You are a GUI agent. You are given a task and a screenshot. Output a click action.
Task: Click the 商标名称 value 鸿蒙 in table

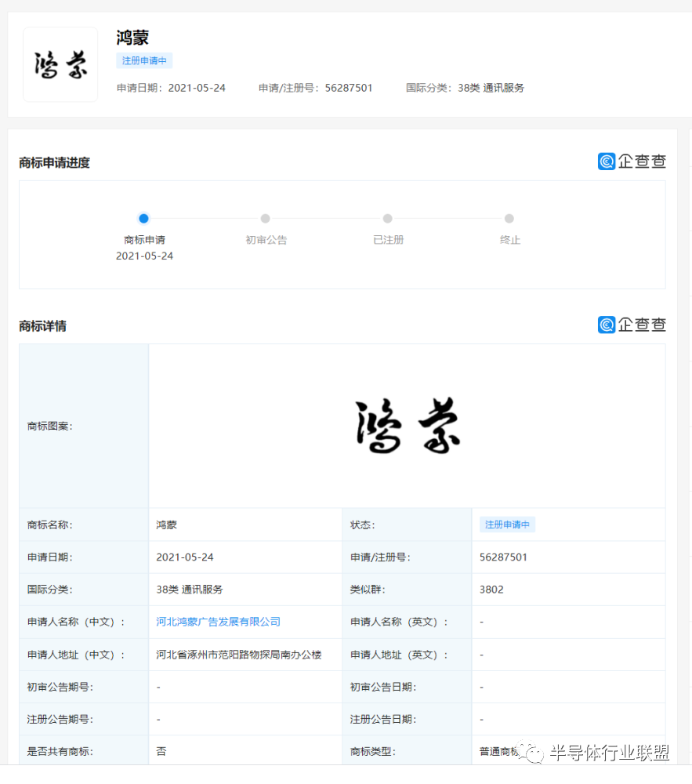coord(166,525)
